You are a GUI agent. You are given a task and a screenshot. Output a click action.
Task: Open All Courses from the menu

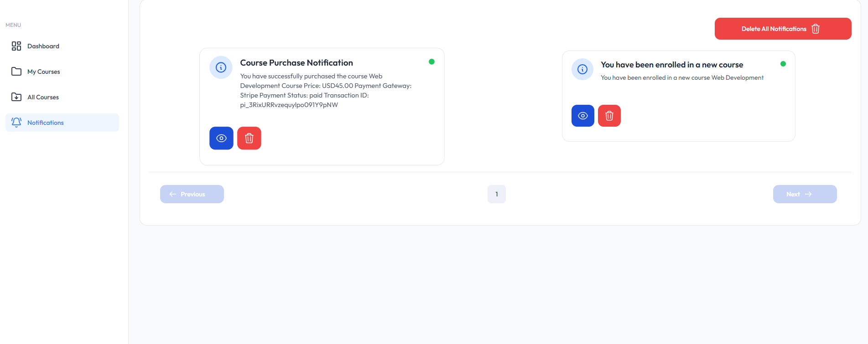pos(43,97)
